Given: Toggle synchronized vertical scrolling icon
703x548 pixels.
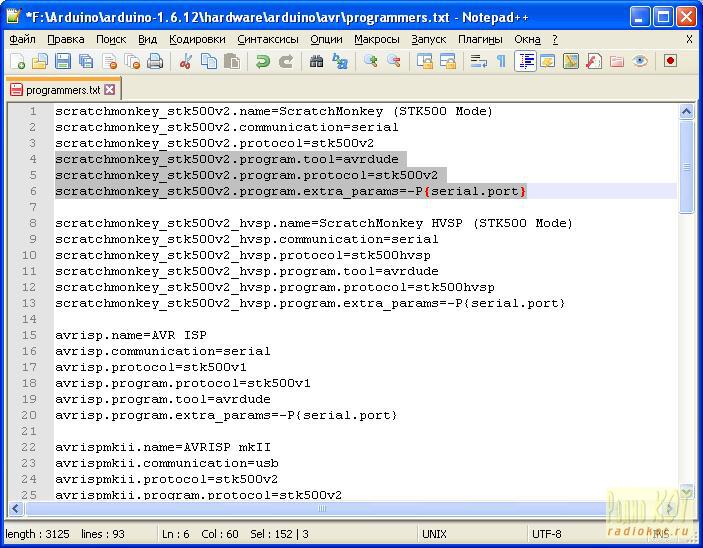Looking at the screenshot, I should (x=425, y=61).
